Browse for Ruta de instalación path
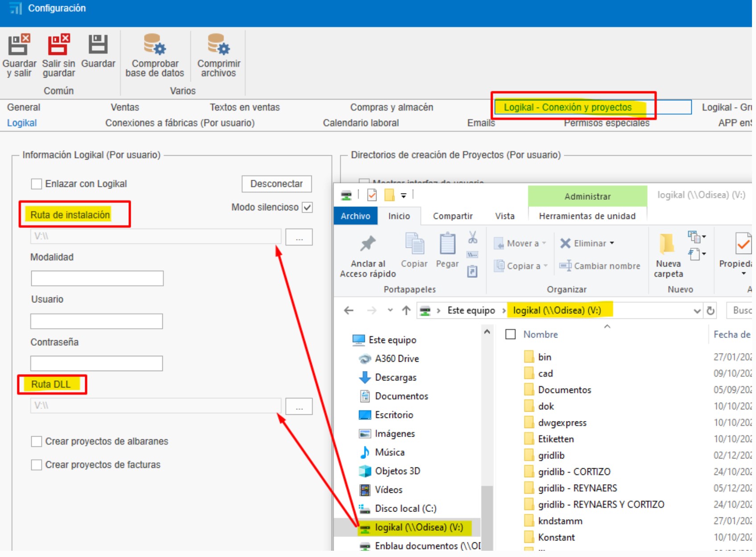This screenshot has height=557, width=756. click(x=299, y=238)
